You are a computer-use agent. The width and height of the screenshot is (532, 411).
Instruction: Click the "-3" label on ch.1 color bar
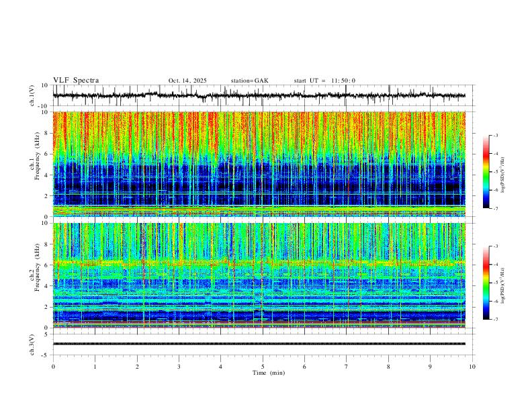point(495,135)
